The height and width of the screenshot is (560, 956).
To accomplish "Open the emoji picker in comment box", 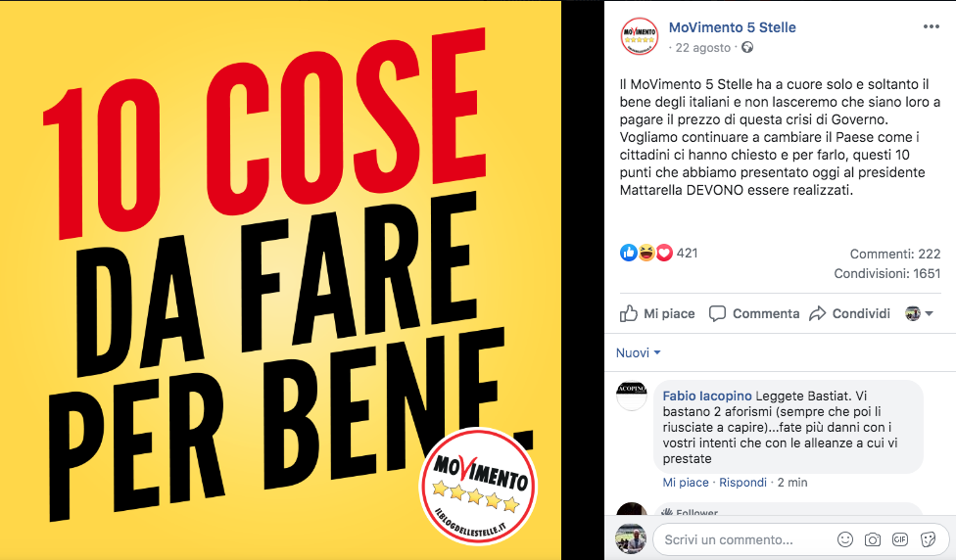I will (844, 539).
